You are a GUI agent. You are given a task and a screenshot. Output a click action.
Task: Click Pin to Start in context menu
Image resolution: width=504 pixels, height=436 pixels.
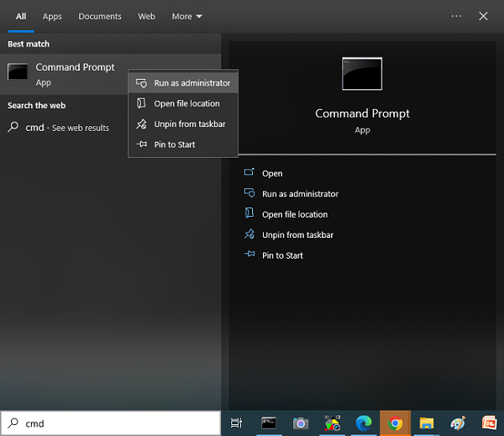coord(174,144)
